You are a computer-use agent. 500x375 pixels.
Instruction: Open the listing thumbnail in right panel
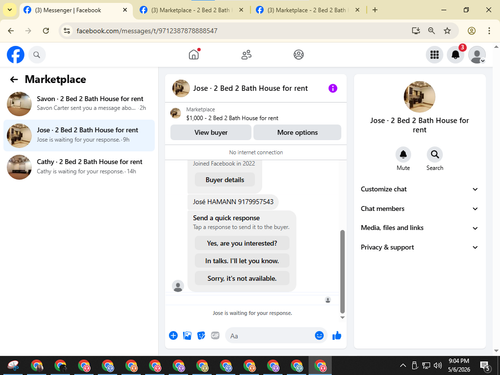click(419, 97)
